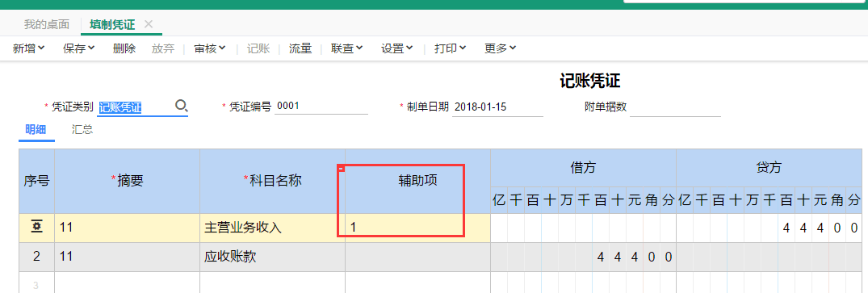868x293 pixels.
Task: Click the 摘要 cell of 应收账款 row
Action: point(128,257)
